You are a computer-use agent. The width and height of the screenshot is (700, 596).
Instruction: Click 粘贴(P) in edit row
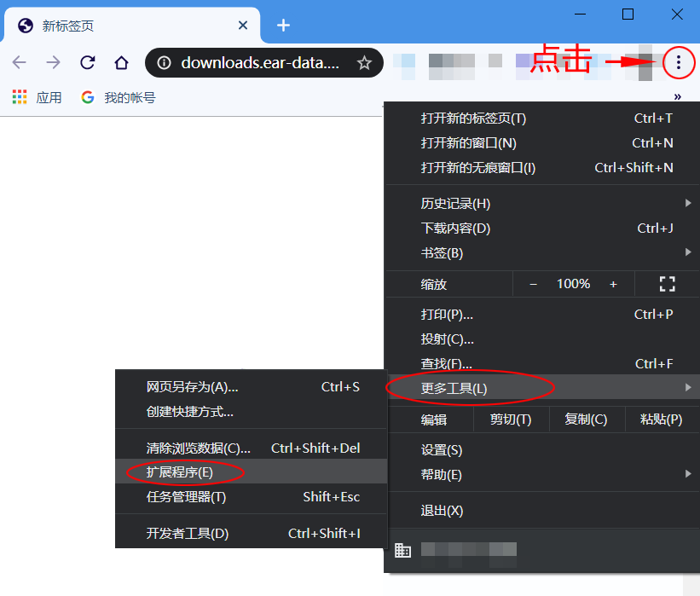[x=661, y=420]
